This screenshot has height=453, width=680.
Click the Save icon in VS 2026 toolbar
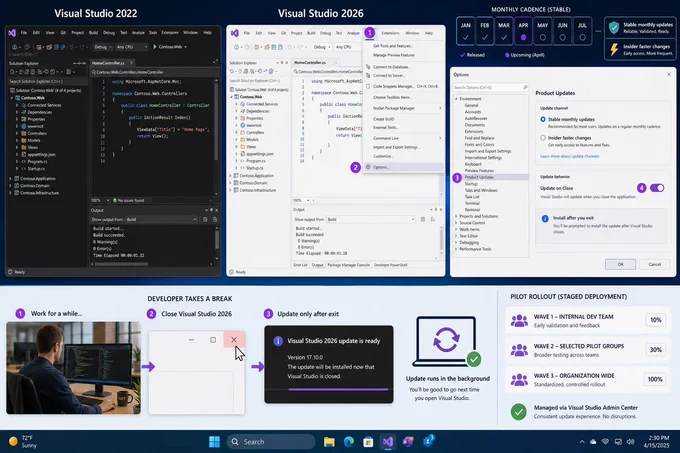point(274,47)
